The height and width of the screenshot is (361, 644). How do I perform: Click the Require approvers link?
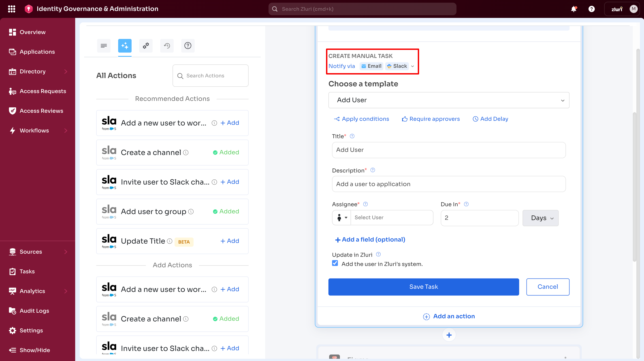(431, 119)
